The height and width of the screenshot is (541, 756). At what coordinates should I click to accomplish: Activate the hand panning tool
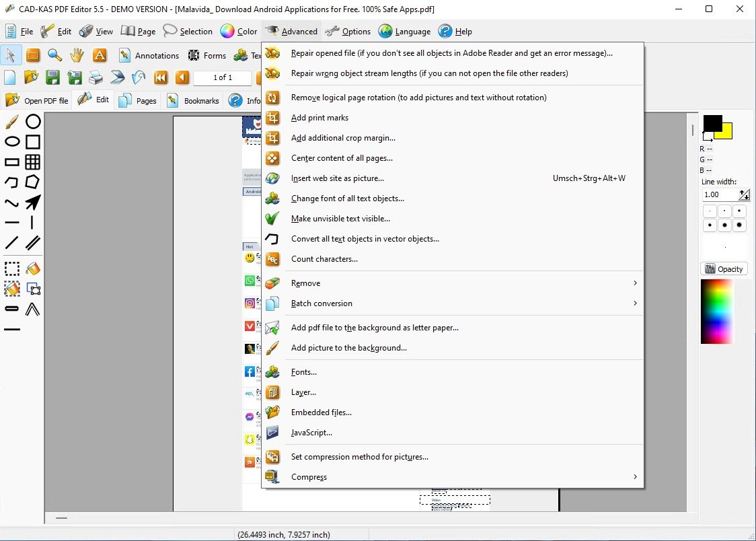point(77,55)
